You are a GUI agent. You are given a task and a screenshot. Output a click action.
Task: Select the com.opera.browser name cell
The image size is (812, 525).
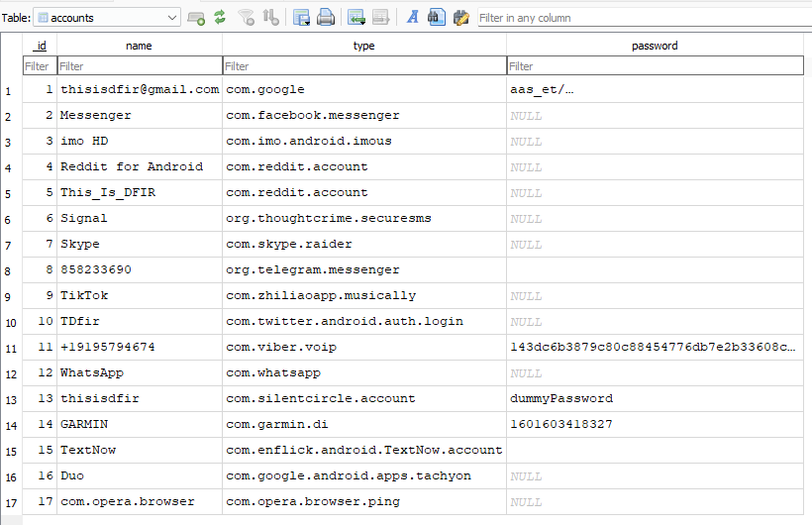140,501
